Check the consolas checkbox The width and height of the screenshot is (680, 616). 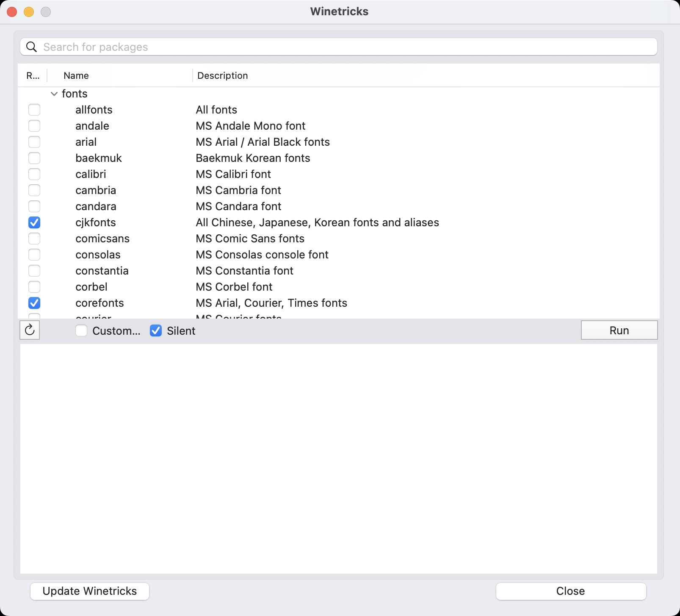34,255
